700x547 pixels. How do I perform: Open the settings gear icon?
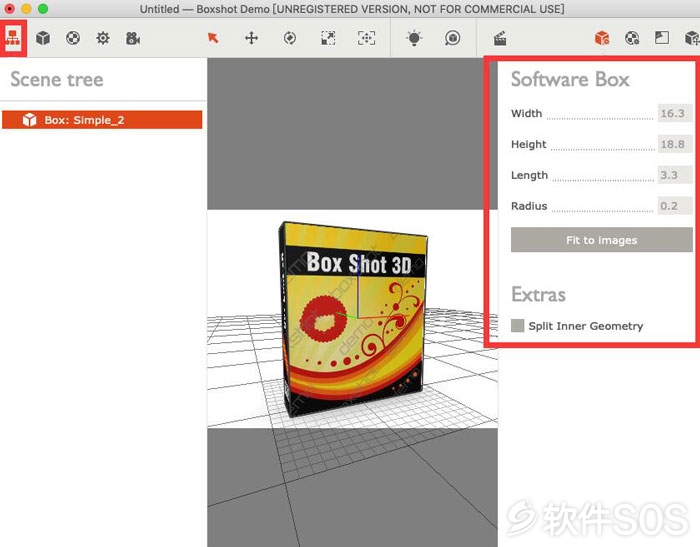coord(103,38)
